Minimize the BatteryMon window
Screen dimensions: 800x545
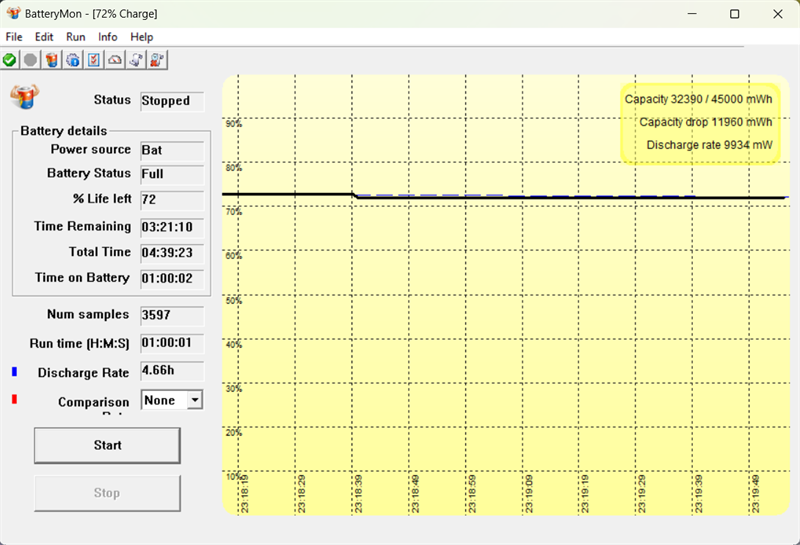click(692, 14)
